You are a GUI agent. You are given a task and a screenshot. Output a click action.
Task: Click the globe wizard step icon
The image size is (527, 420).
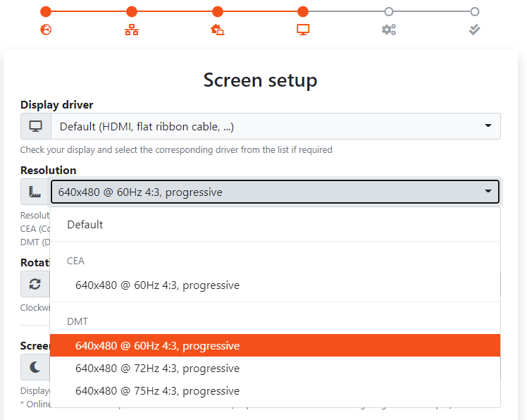click(x=46, y=30)
